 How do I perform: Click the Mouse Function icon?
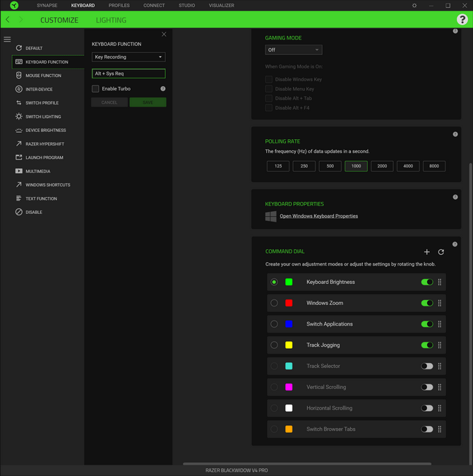tap(19, 76)
